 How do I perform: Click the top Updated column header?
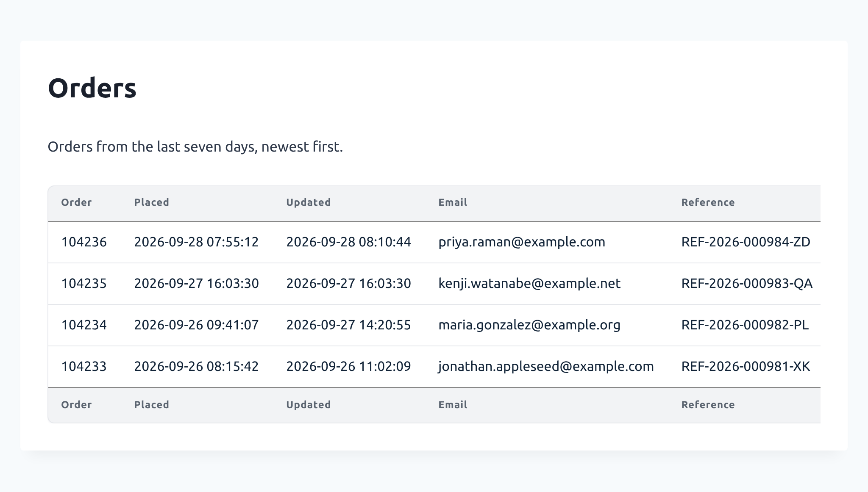coord(308,202)
